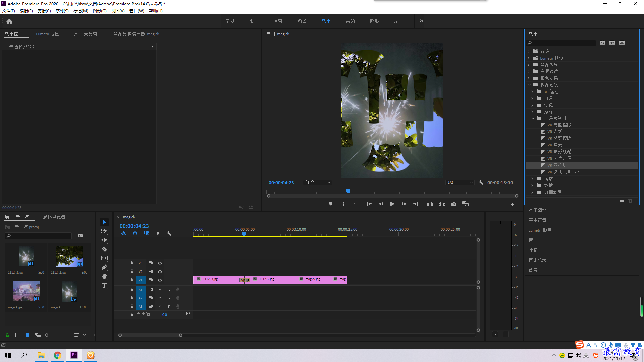Show more workspaces with double chevron
644x362 pixels.
point(422,21)
